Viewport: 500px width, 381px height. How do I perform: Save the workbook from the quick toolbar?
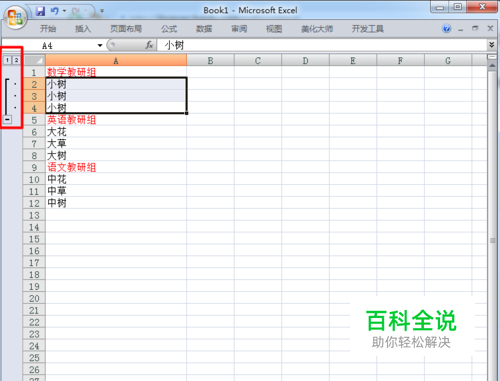pos(40,11)
